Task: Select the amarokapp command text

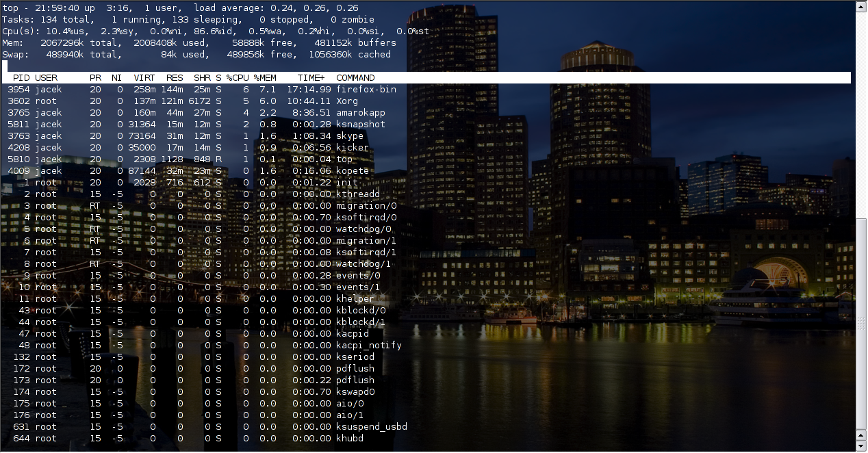Action: (361, 113)
